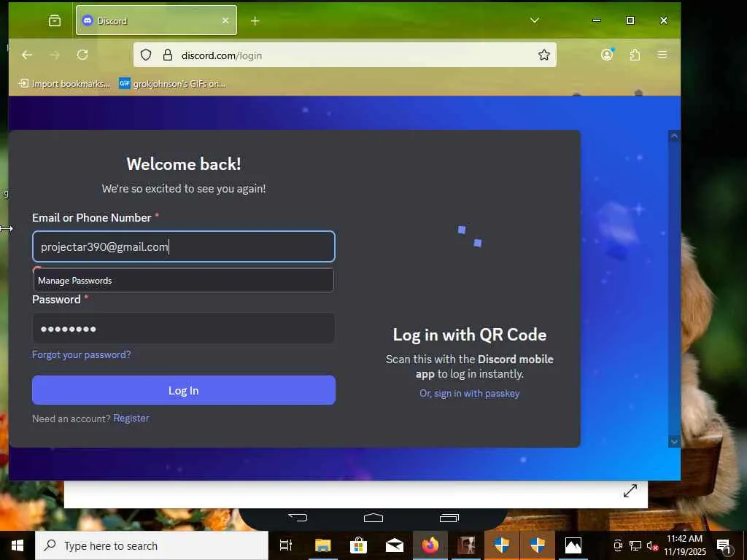
Task: Click the Email or Phone Number field
Action: [184, 246]
